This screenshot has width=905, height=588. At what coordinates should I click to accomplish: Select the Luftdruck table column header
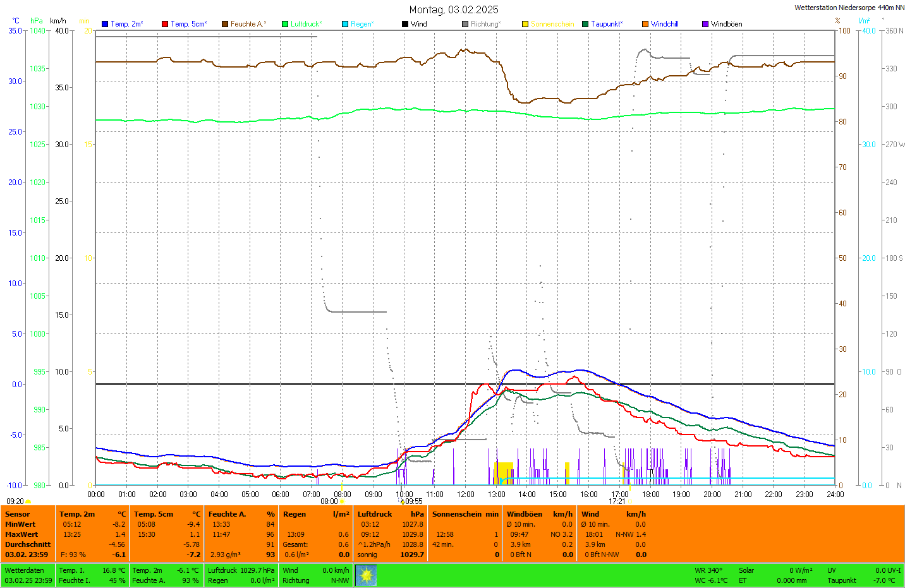click(375, 514)
